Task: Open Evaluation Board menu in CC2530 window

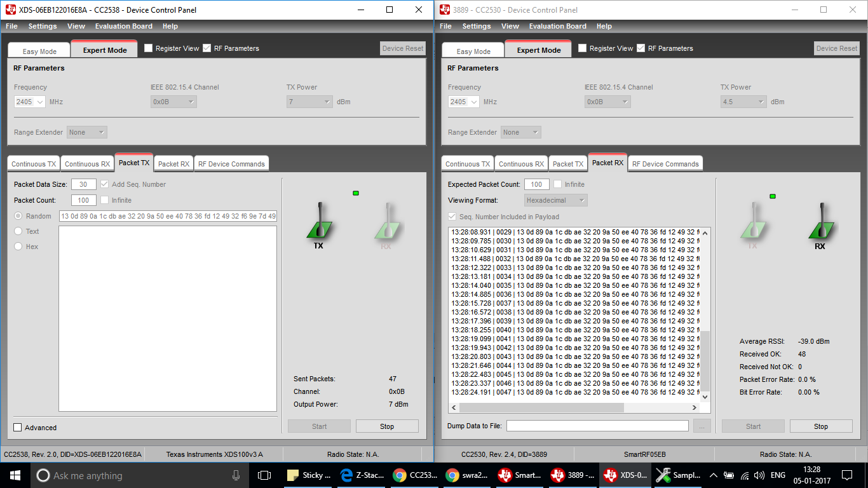Action: tap(558, 26)
